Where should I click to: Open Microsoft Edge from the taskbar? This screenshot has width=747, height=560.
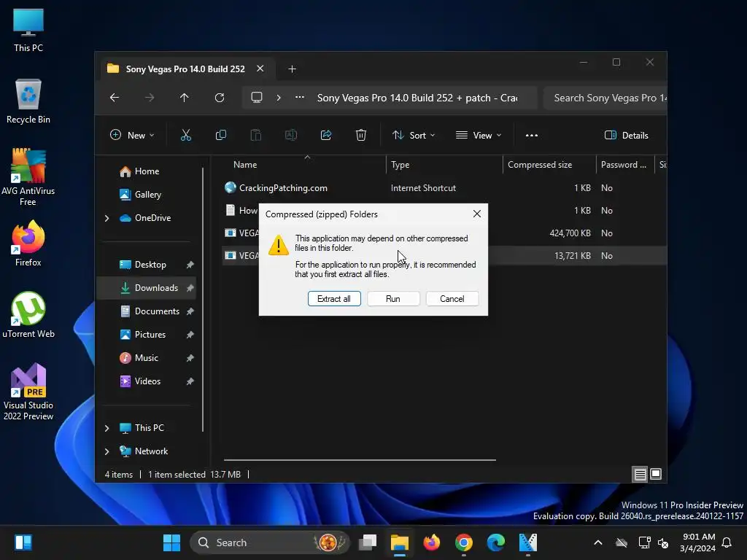[x=495, y=542]
